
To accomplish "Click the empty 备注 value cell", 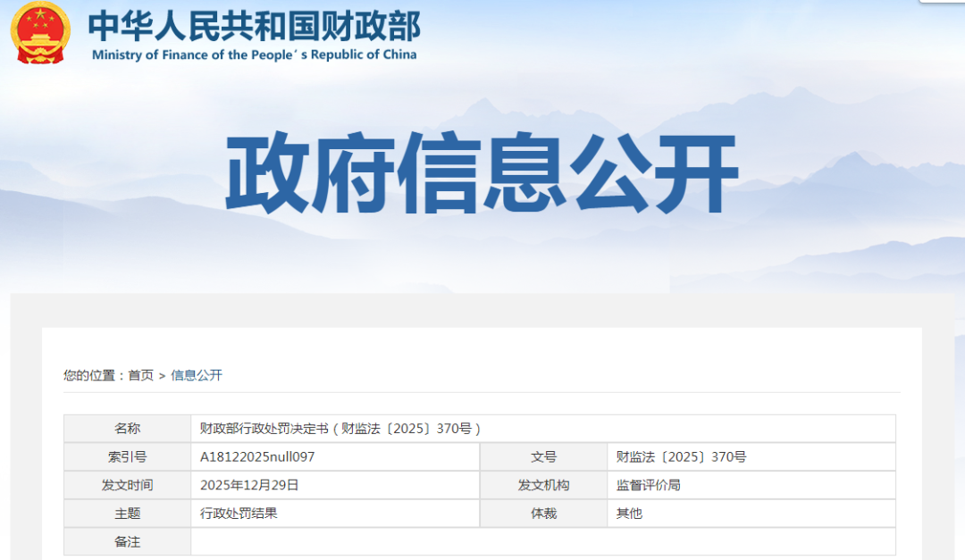I will 543,541.
